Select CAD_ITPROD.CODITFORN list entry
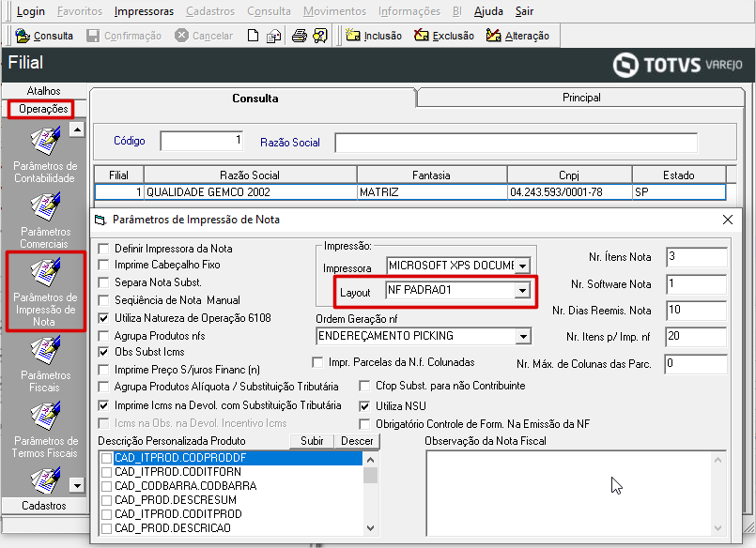 click(177, 472)
